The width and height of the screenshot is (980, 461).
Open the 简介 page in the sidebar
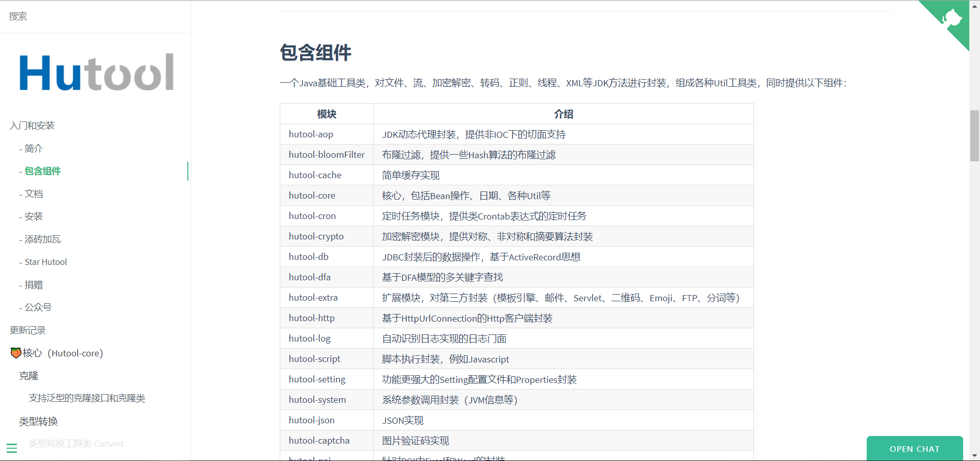(x=35, y=148)
